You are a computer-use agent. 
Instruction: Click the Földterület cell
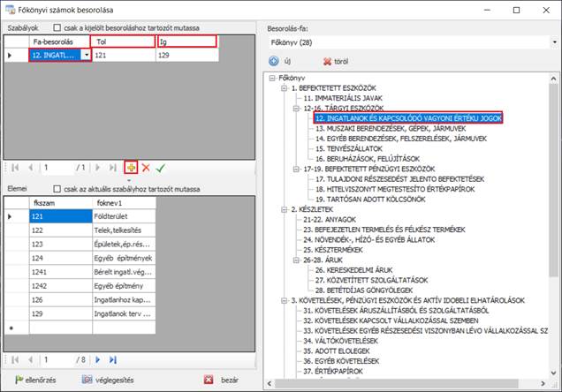tap(124, 216)
